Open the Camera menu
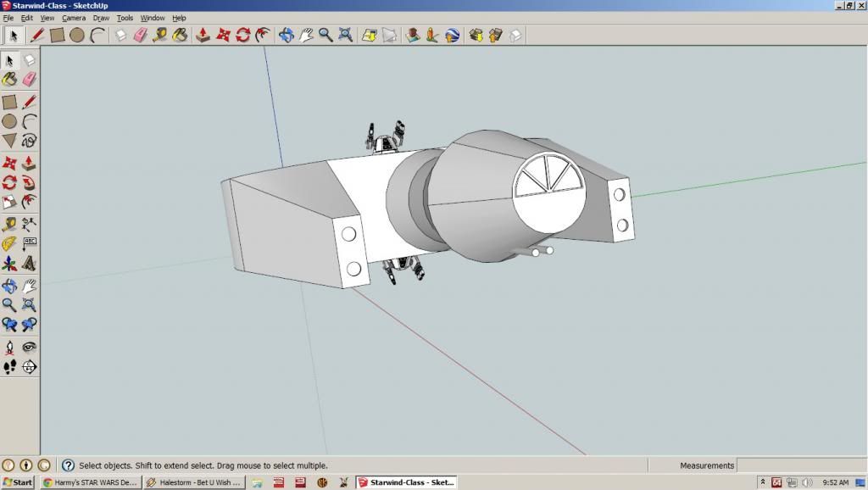 coord(73,18)
